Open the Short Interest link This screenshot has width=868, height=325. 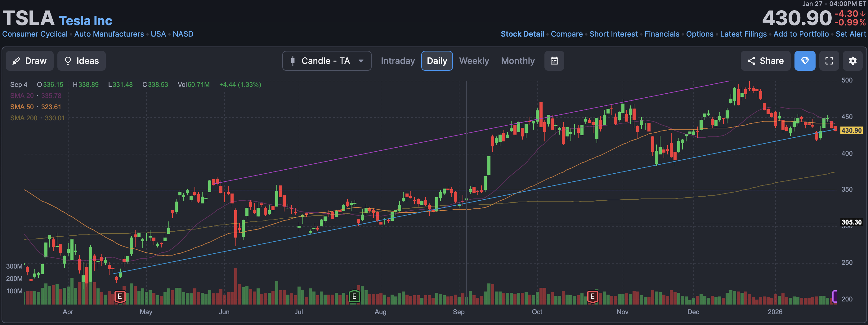(614, 34)
